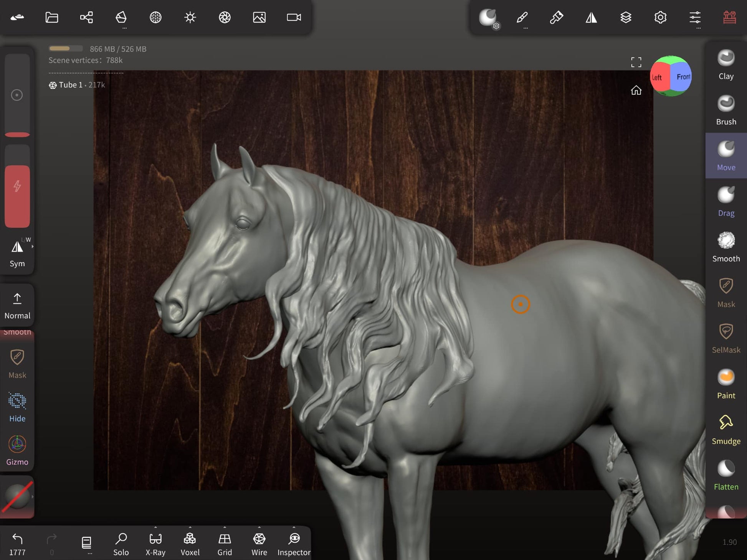Image resolution: width=747 pixels, height=560 pixels.
Task: Open the camera settings icon
Action: tap(294, 17)
